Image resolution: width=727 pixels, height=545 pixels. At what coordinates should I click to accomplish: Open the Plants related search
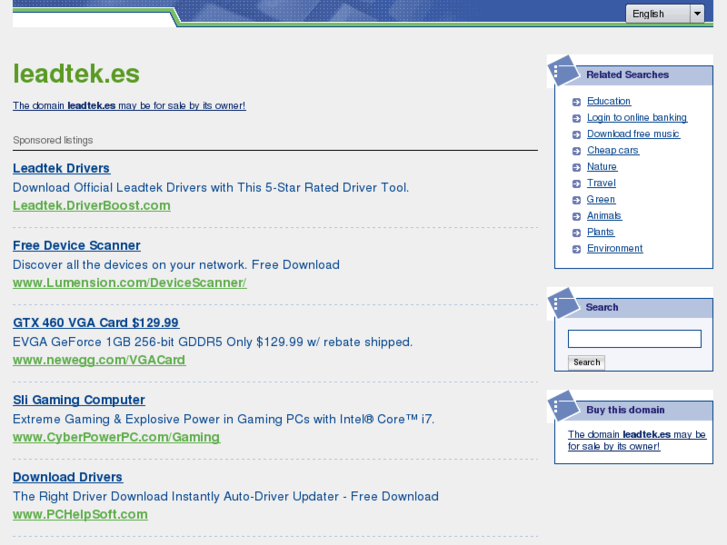coord(600,232)
